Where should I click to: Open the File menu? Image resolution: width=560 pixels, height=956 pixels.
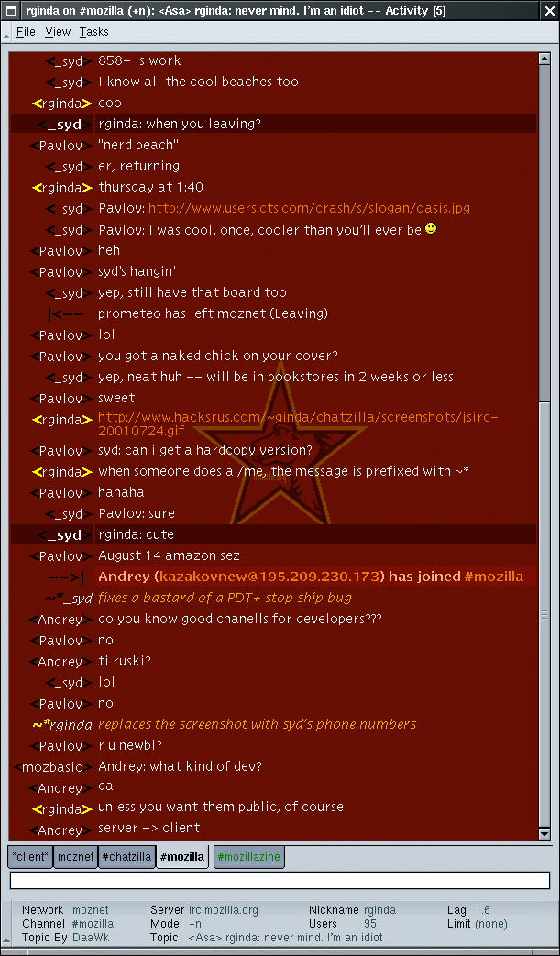coord(26,32)
